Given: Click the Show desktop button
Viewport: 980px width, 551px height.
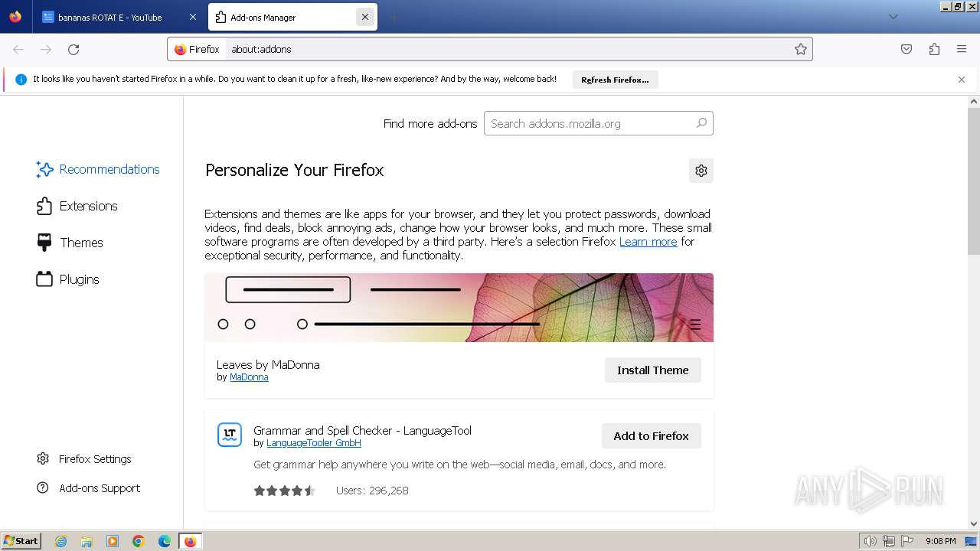Looking at the screenshot, I should coord(972,541).
